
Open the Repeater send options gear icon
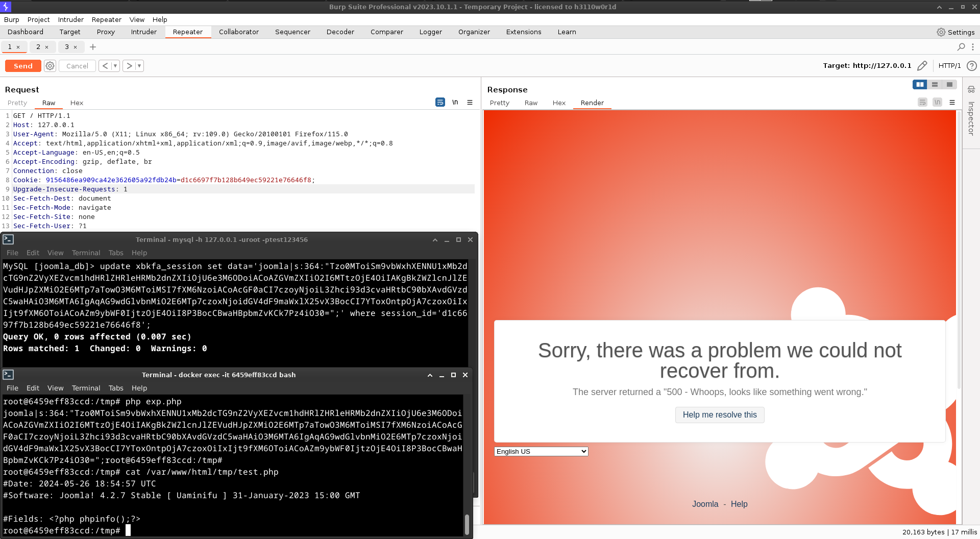point(50,66)
